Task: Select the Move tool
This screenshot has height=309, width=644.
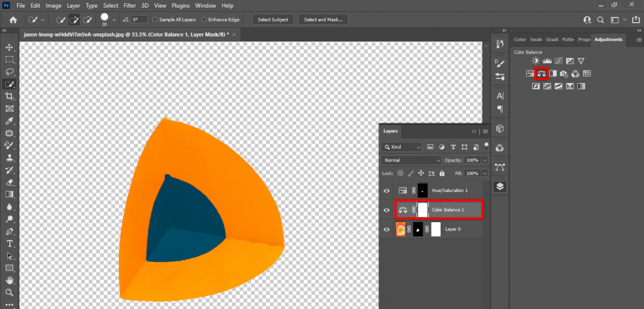Action: point(9,47)
